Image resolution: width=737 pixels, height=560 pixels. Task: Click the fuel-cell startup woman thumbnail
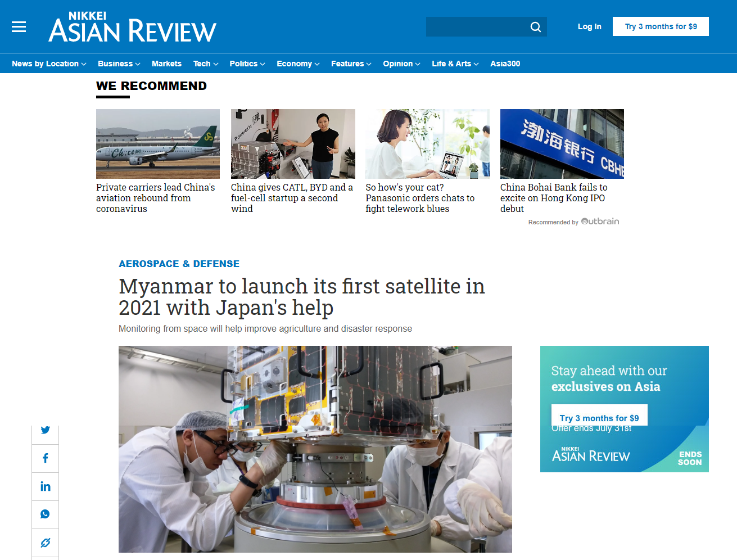tap(293, 144)
